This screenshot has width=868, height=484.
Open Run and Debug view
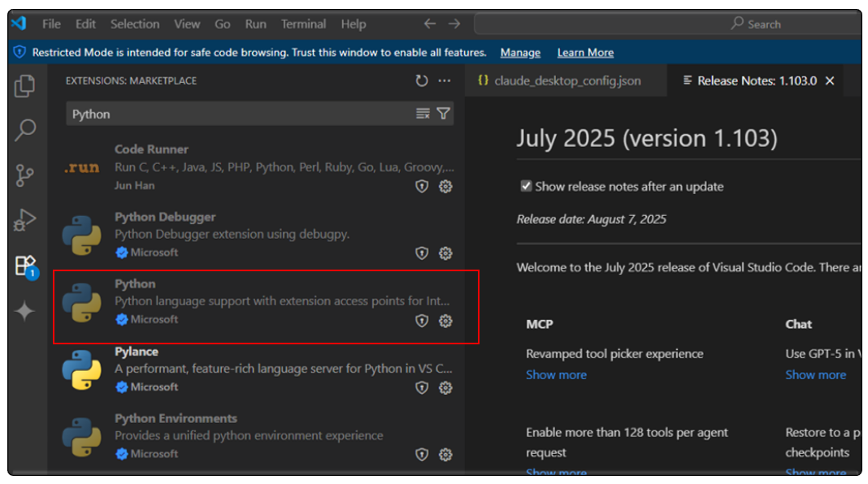click(24, 220)
